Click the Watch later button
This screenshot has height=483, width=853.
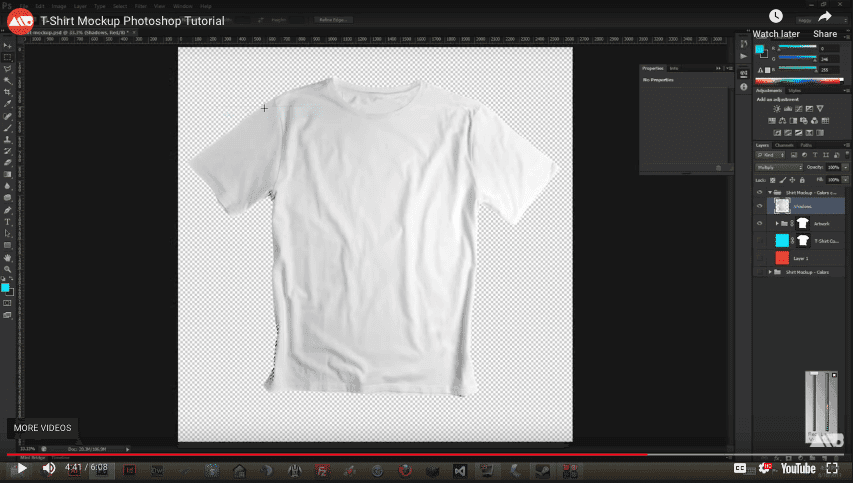pyautogui.click(x=776, y=24)
